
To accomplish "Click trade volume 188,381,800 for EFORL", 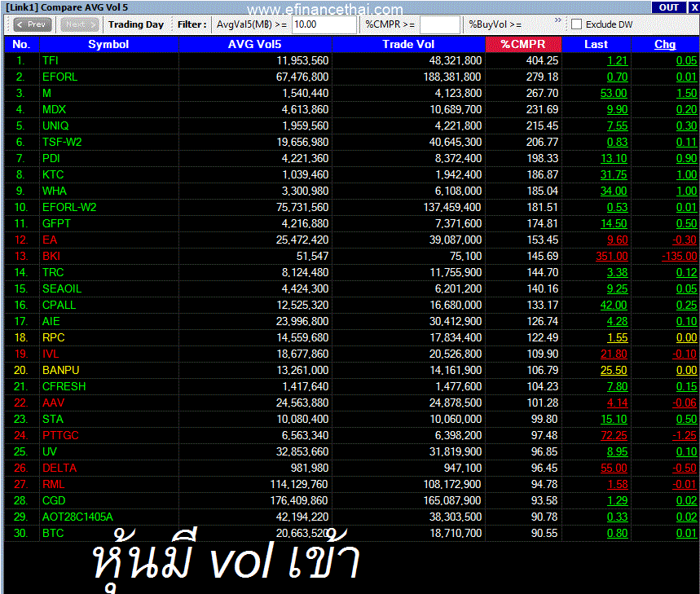I will point(452,77).
